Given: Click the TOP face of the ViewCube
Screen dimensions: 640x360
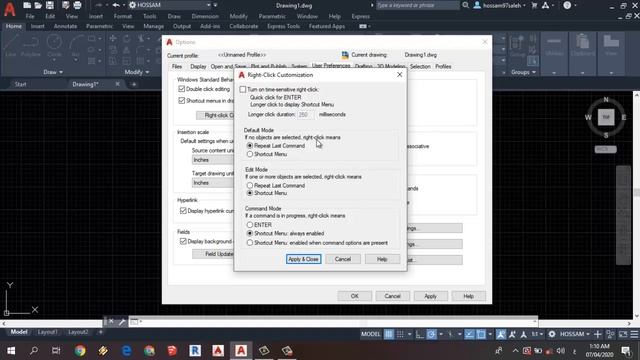Looking at the screenshot, I should coord(606,118).
